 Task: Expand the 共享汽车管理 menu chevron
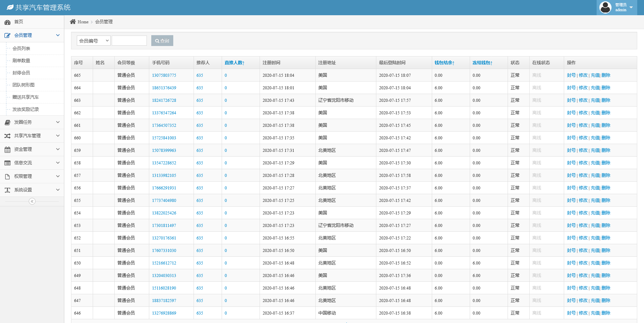(58, 136)
